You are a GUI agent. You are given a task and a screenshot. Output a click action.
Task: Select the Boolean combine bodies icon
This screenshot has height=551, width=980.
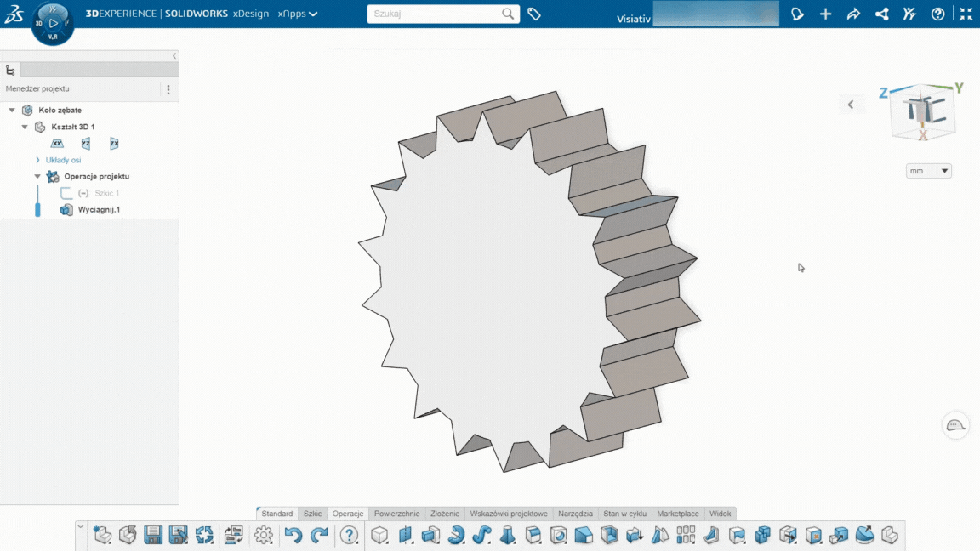tap(762, 535)
